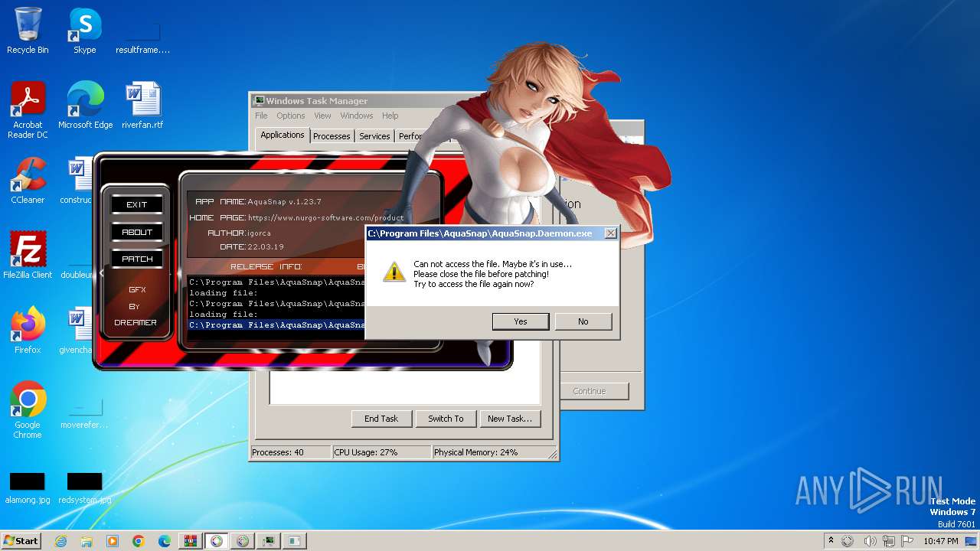Open the Options menu in Task Manager

click(x=291, y=116)
